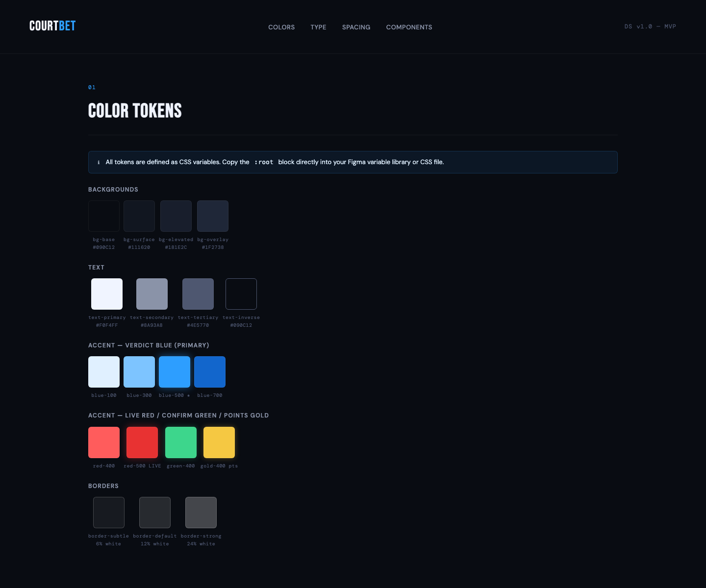Screen dimensions: 706x588
Task: Select the bg-surface swatch
Action: [x=139, y=216]
